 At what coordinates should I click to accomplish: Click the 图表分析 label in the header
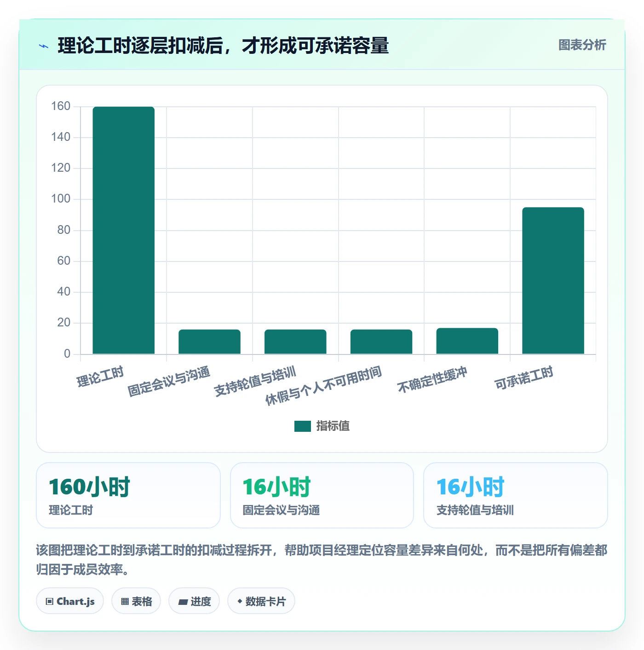582,45
